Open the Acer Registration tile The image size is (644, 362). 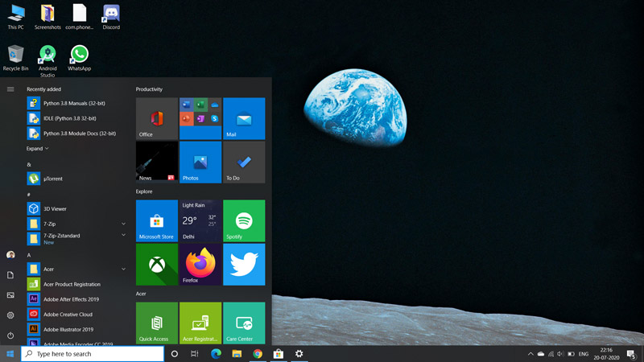(x=200, y=323)
